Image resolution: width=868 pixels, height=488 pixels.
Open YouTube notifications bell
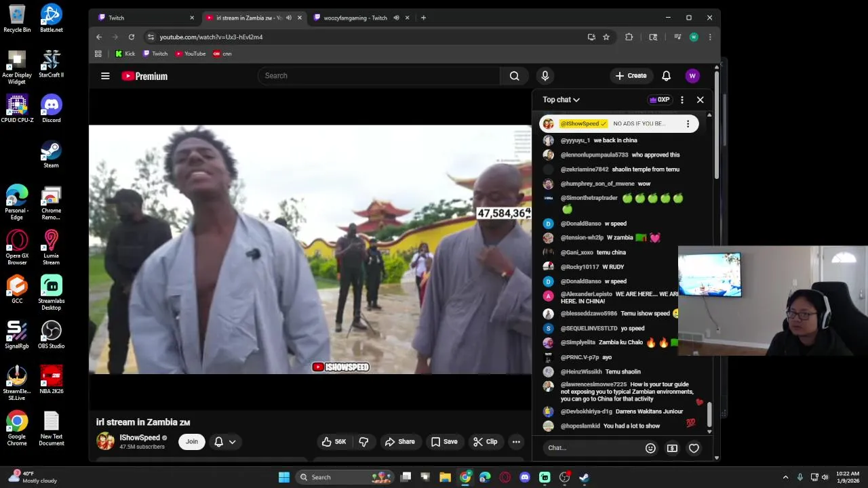[666, 76]
